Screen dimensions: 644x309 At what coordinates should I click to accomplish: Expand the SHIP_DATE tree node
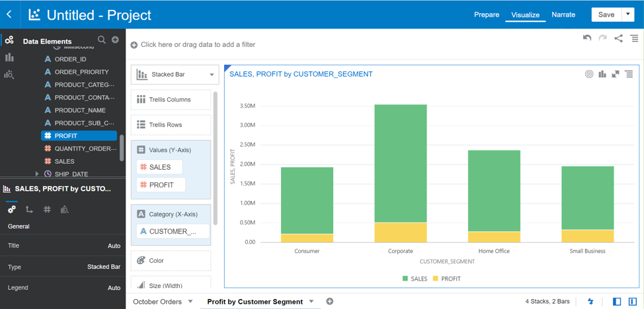37,174
